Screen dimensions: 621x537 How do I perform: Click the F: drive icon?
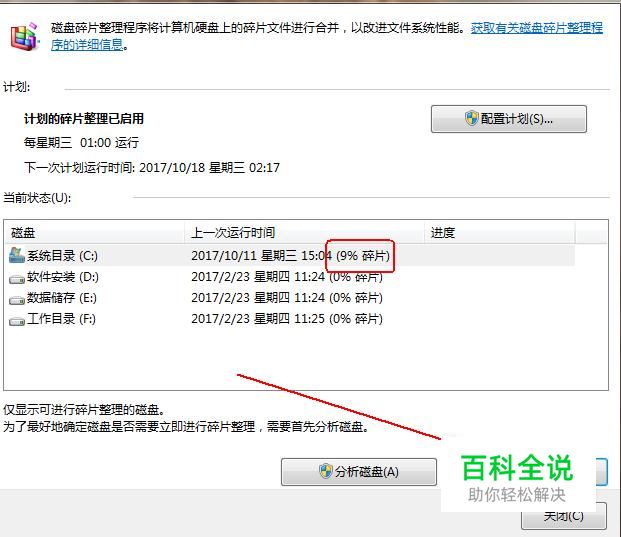coord(17,321)
